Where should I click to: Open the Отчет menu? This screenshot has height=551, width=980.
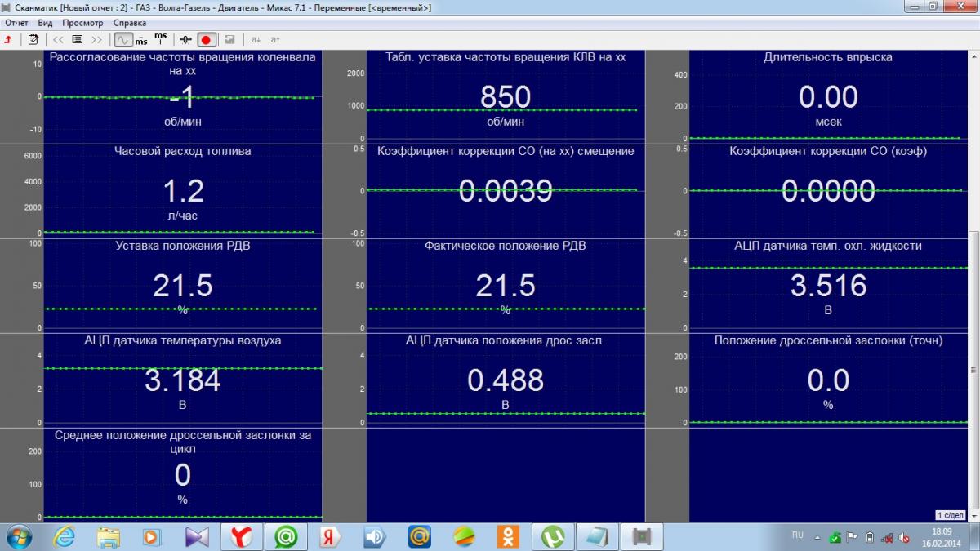(x=16, y=23)
